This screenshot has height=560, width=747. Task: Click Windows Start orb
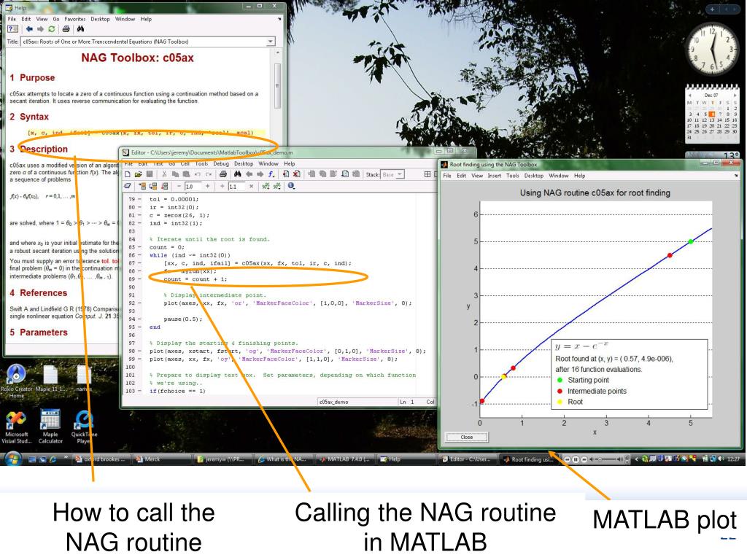[13, 459]
